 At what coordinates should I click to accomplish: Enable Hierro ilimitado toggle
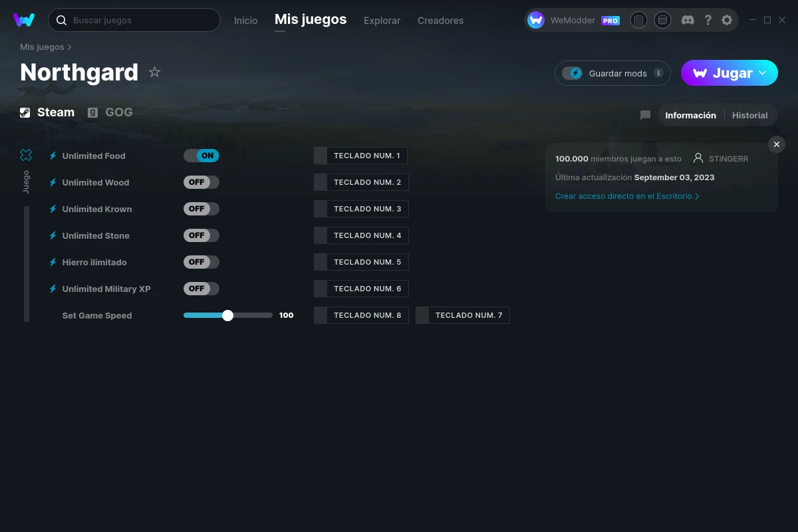point(201,262)
